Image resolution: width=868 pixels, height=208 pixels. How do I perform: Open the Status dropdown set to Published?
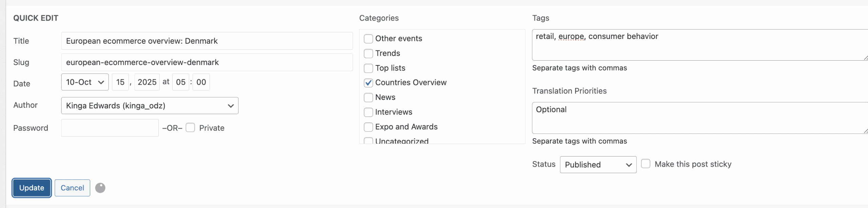[x=598, y=165]
